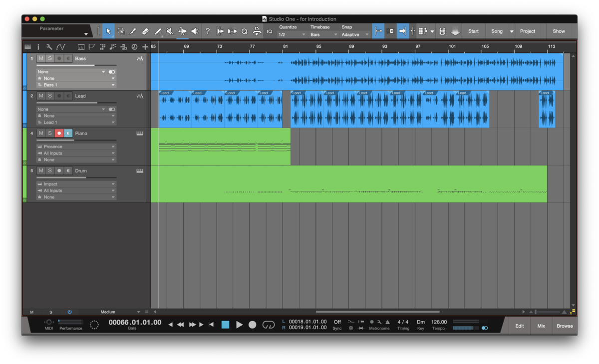Solo the Drum track

pyautogui.click(x=50, y=171)
